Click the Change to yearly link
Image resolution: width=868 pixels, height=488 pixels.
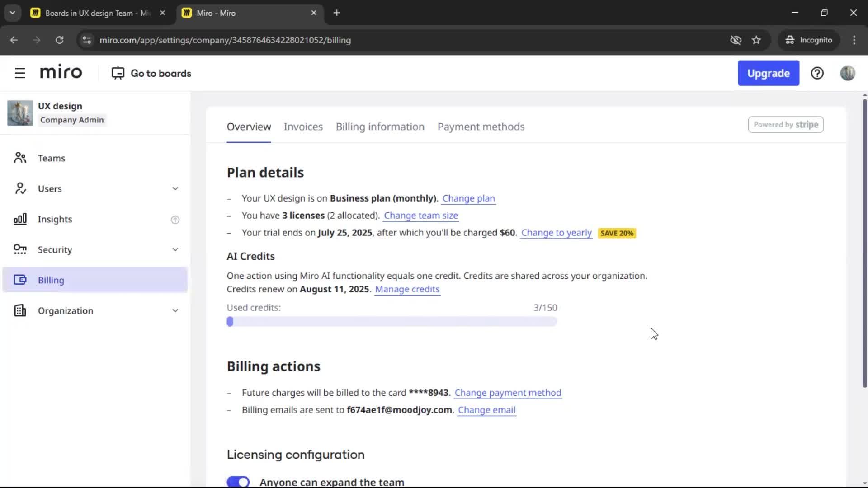pyautogui.click(x=556, y=233)
